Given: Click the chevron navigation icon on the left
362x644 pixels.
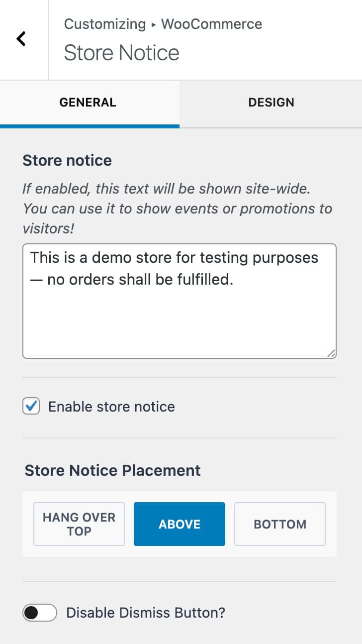Looking at the screenshot, I should [21, 38].
